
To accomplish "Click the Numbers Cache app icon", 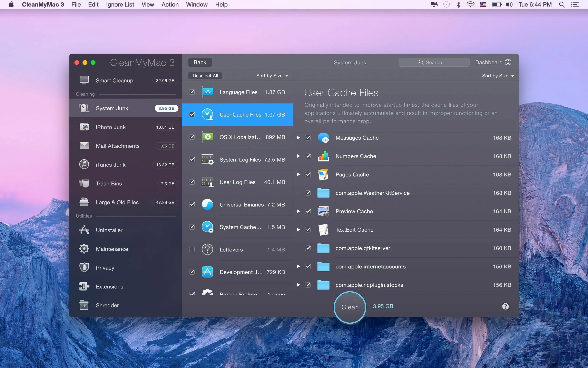I will click(x=323, y=156).
